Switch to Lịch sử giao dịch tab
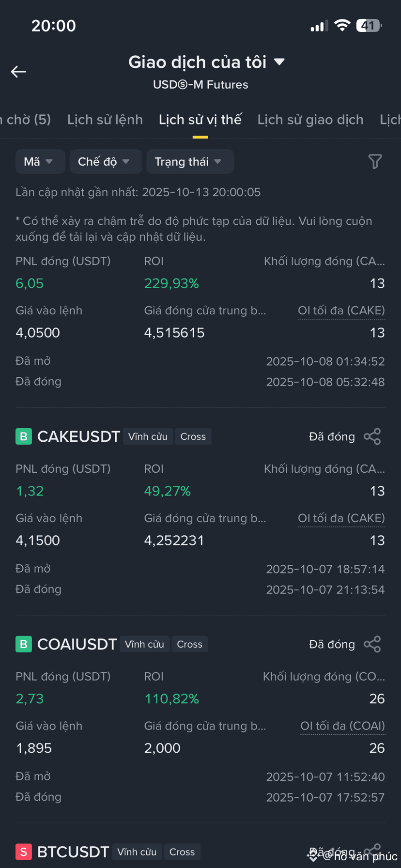This screenshot has width=401, height=868. pos(310,120)
